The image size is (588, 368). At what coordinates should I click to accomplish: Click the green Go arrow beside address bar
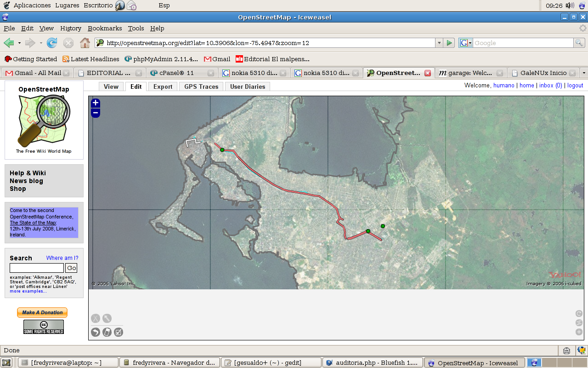pos(449,43)
